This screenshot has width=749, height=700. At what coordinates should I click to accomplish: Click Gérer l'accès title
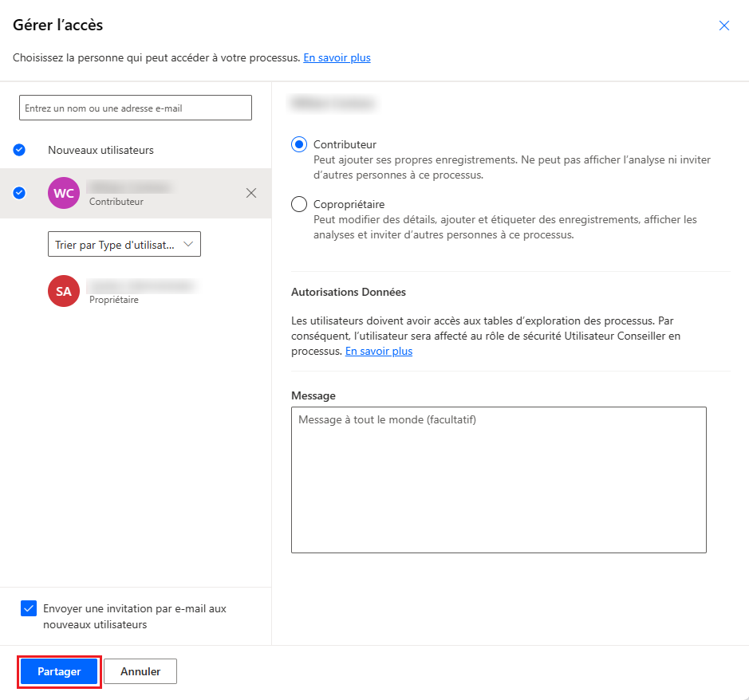tap(57, 25)
